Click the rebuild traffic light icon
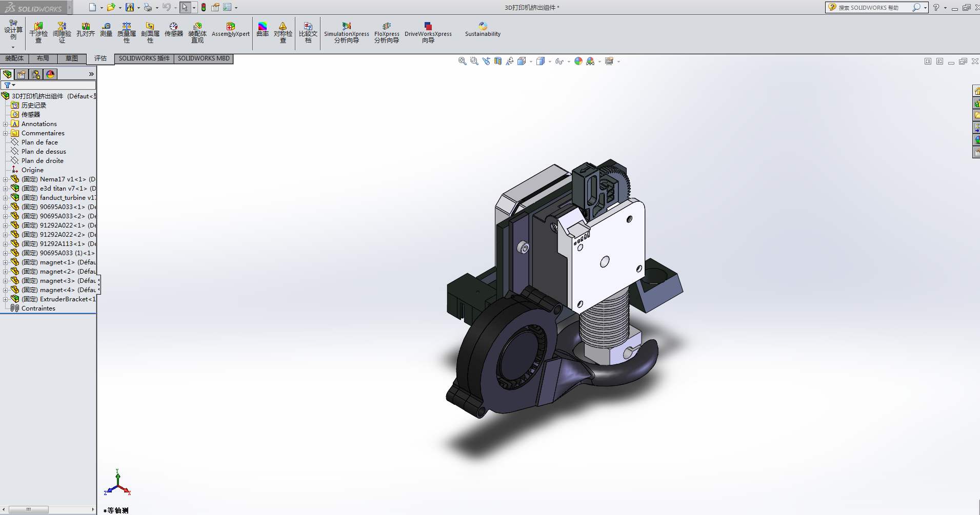The width and height of the screenshot is (980, 515). click(x=204, y=7)
